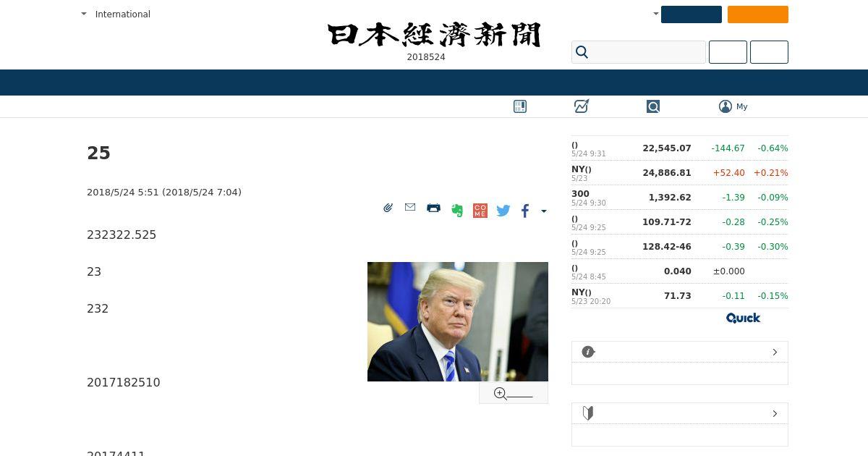Image resolution: width=868 pixels, height=456 pixels.
Task: Open NY commodity row showing 71.73
Action: point(680,296)
